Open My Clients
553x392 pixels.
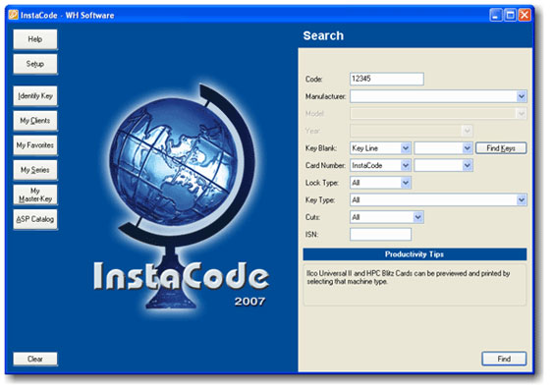click(35, 120)
